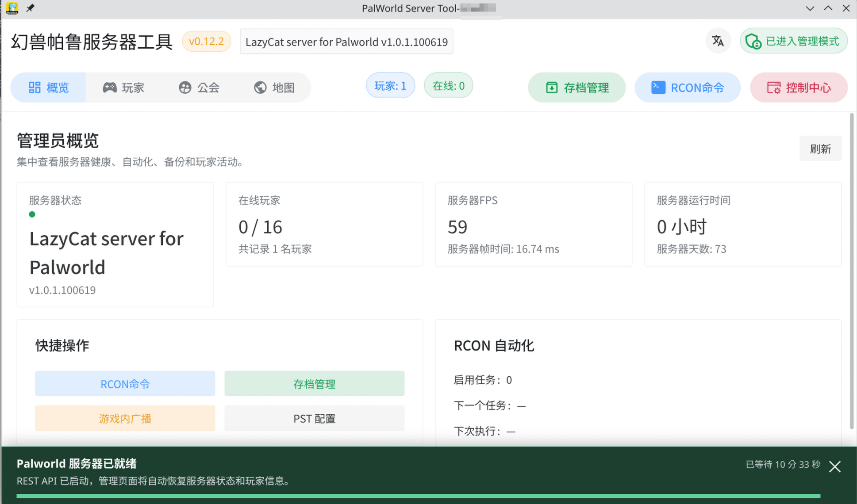Click the 玩家: 1 count badge
Viewport: 857px width, 504px height.
click(x=390, y=86)
